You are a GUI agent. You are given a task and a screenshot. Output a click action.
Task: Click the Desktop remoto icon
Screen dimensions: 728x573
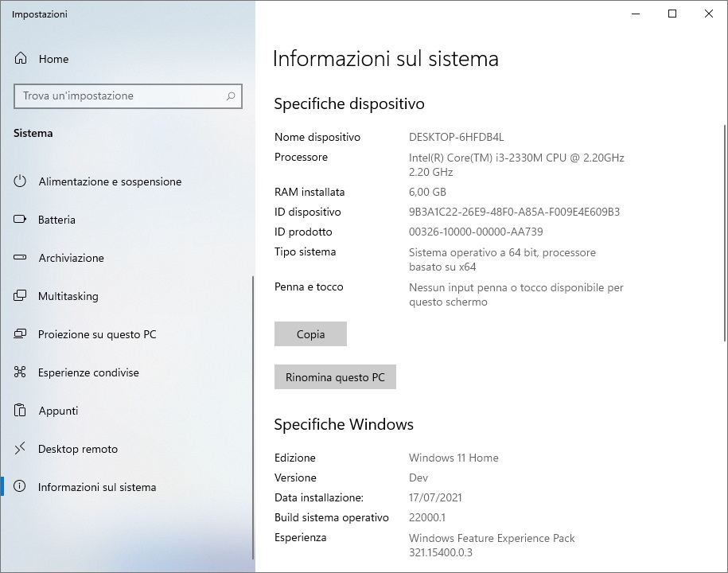(20, 448)
